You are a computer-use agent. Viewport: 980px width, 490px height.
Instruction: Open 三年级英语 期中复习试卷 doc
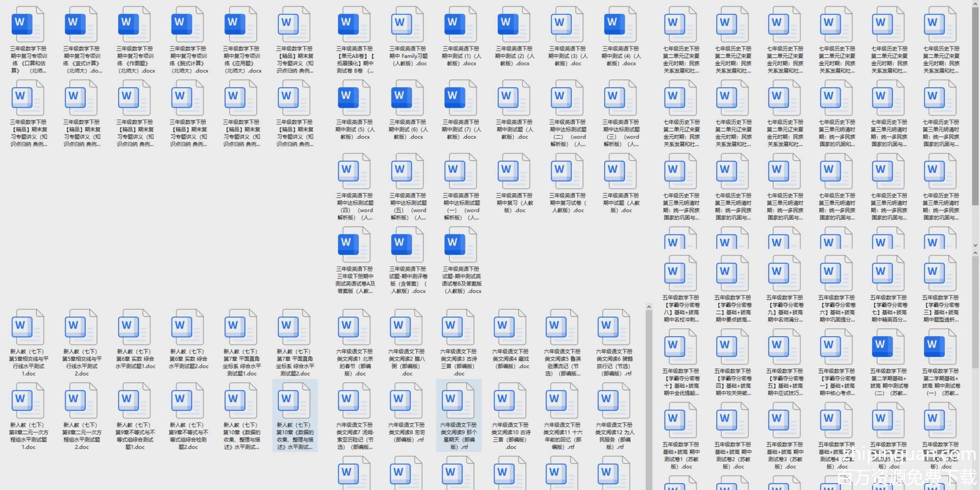[x=567, y=172]
